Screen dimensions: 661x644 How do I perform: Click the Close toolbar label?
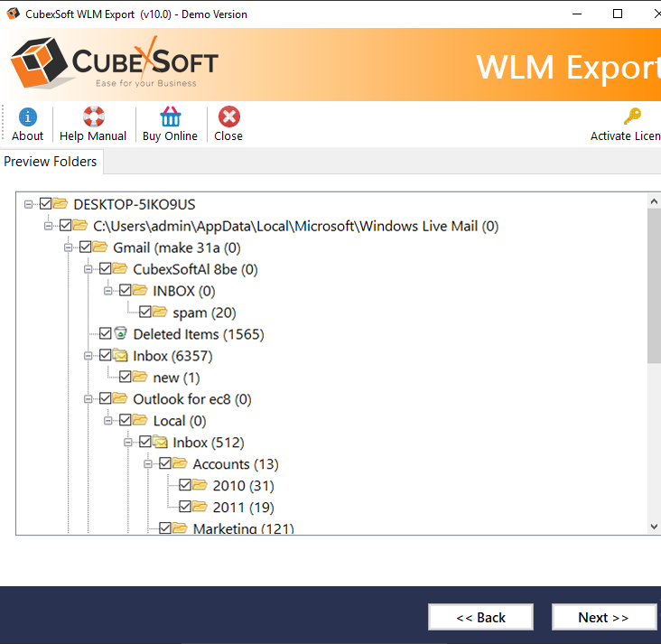(x=228, y=135)
